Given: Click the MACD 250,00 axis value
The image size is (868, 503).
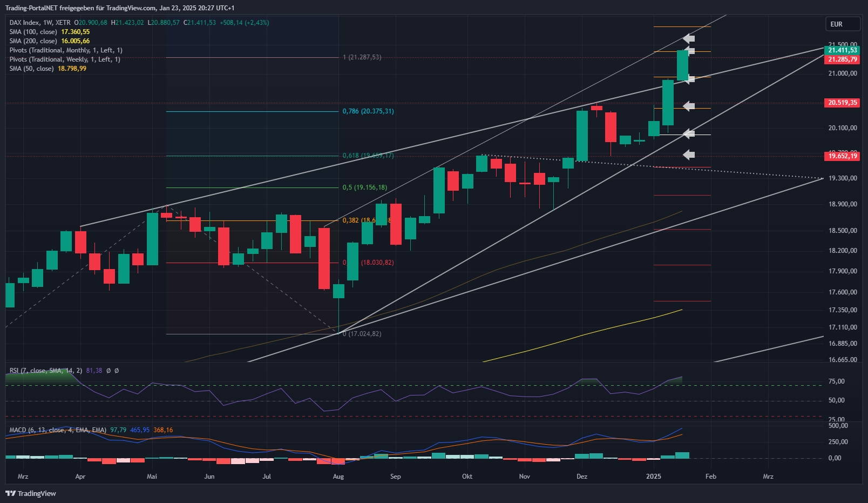Looking at the screenshot, I should click(x=838, y=442).
